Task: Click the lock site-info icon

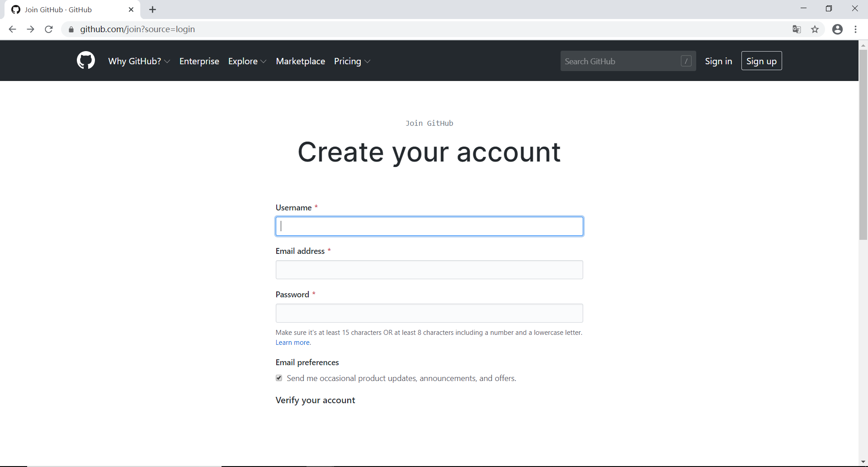Action: (71, 29)
